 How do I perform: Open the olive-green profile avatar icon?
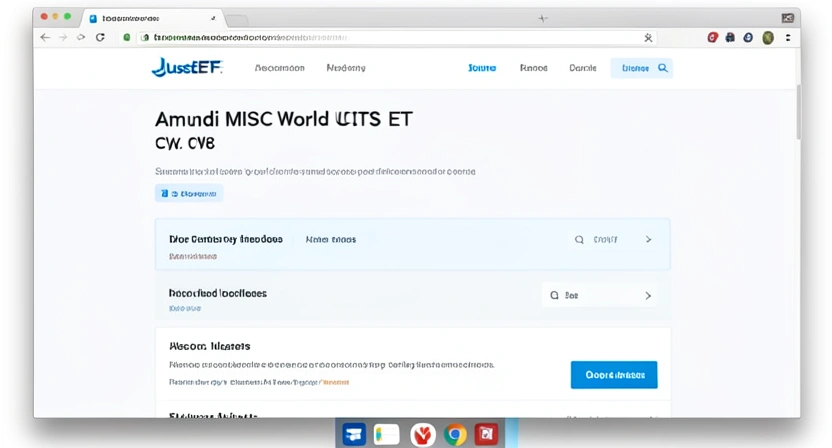pyautogui.click(x=768, y=37)
